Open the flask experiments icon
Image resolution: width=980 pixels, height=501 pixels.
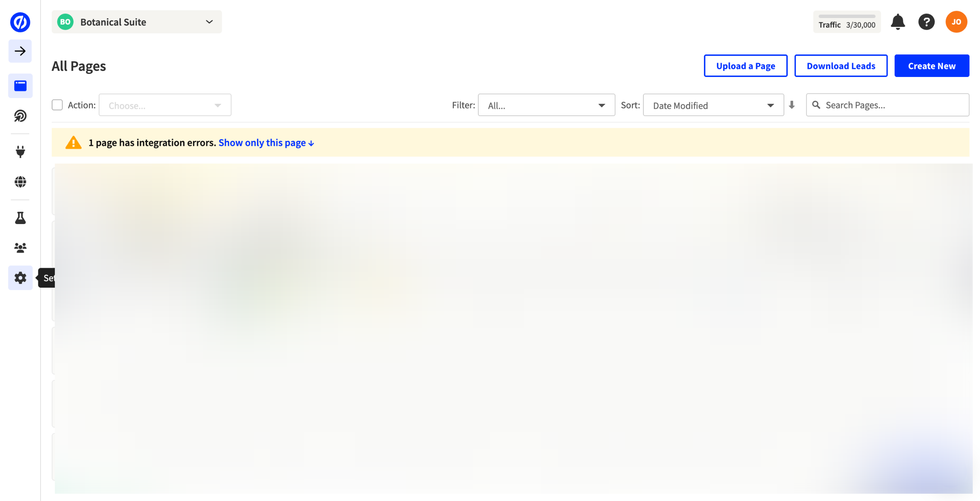click(x=20, y=218)
